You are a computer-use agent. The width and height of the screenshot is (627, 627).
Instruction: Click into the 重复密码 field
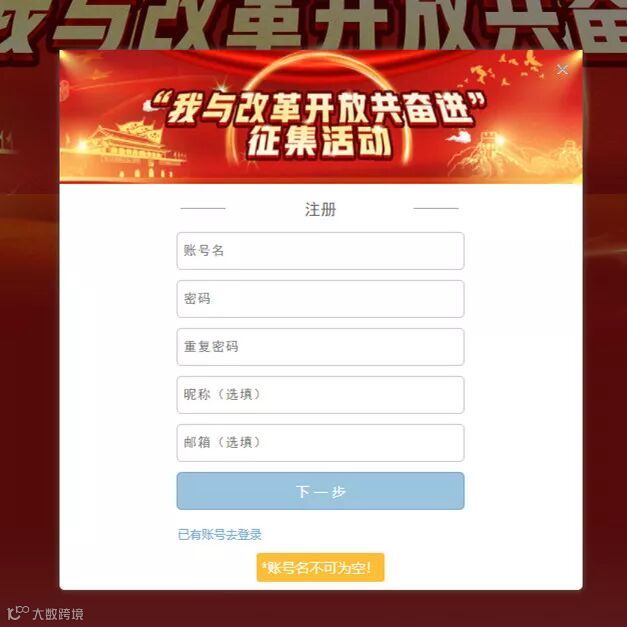click(x=320, y=347)
